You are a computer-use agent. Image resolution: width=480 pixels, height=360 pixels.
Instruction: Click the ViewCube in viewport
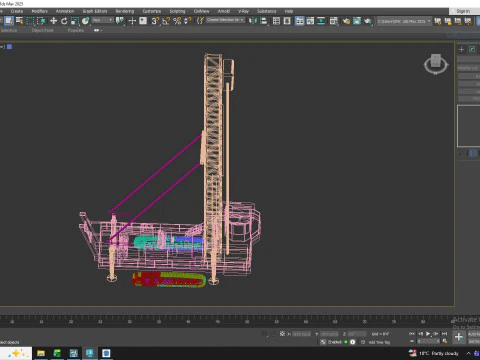pos(436,64)
